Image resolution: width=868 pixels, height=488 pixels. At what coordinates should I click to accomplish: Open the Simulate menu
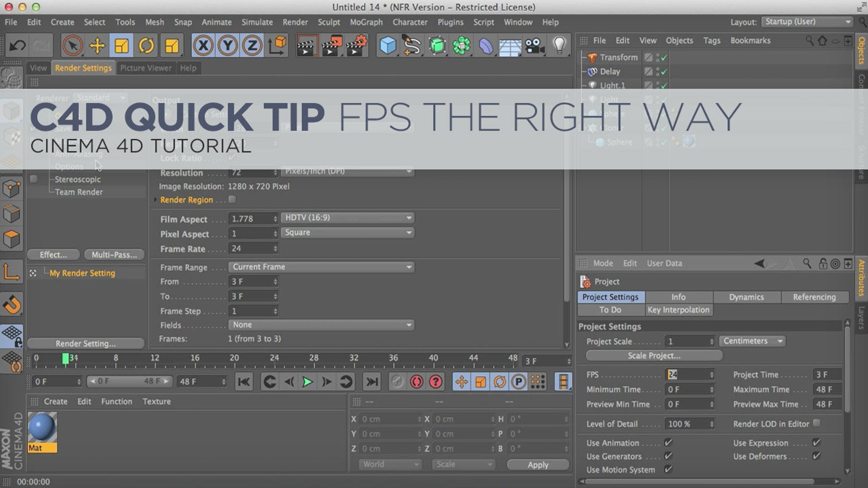(257, 22)
